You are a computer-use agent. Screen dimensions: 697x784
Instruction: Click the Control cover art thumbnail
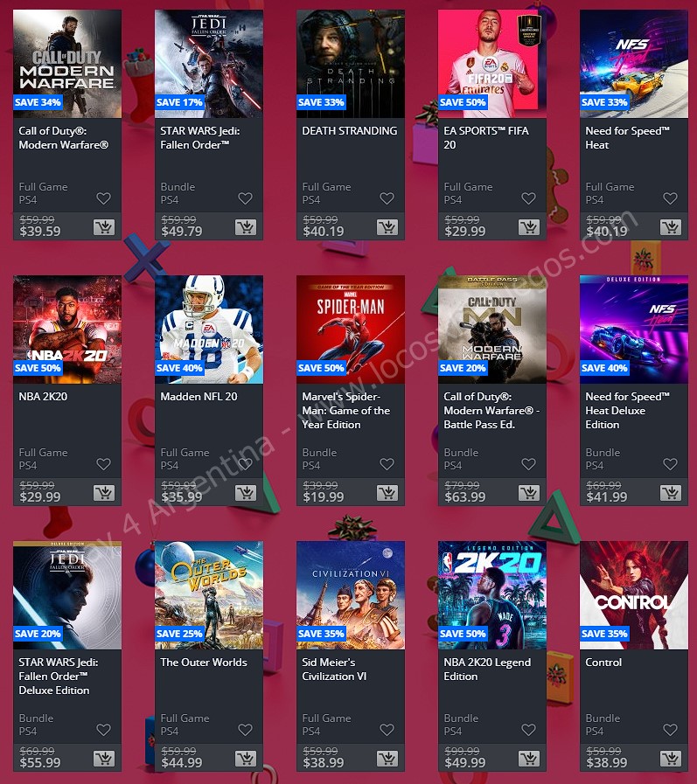634,595
